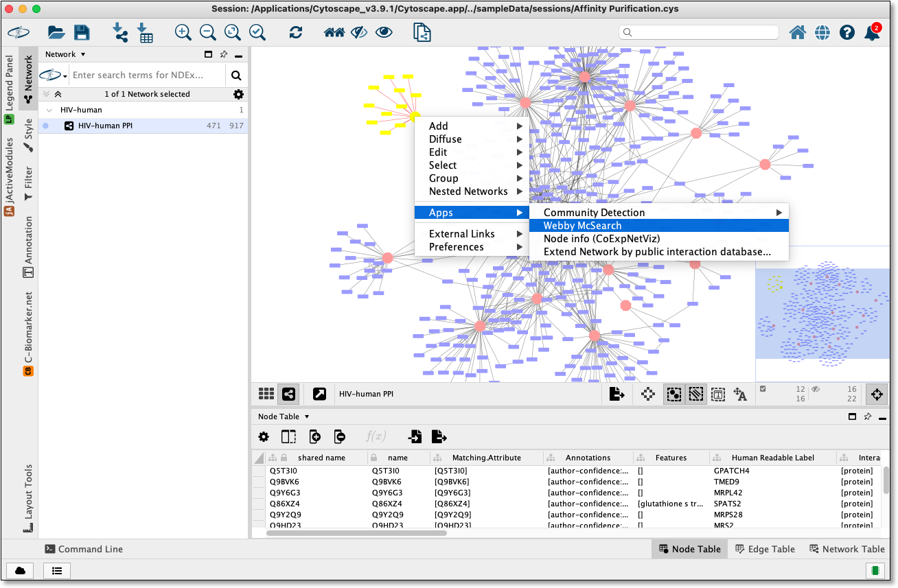The image size is (898, 588).
Task: Toggle annotation selection mode
Action: (718, 394)
